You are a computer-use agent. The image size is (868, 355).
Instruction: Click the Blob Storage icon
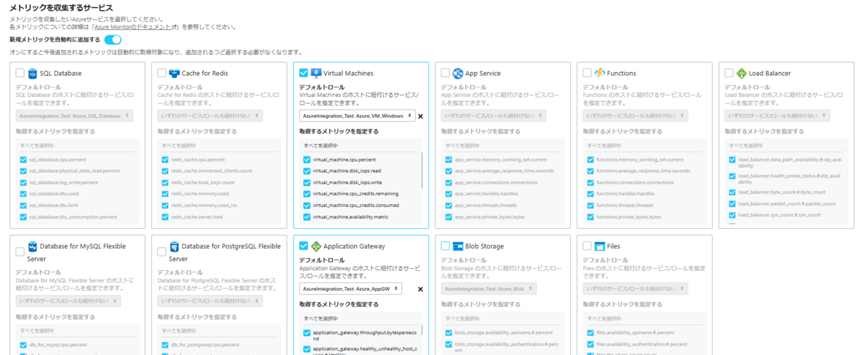click(458, 246)
